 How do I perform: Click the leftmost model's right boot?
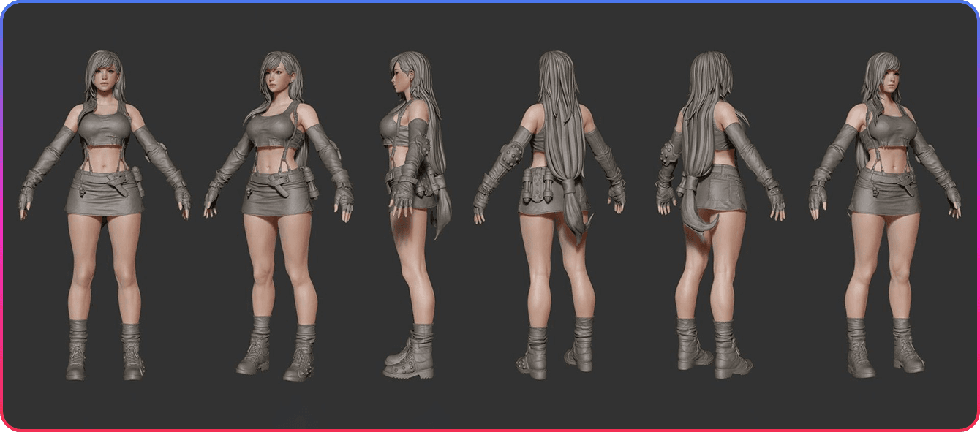(x=77, y=355)
